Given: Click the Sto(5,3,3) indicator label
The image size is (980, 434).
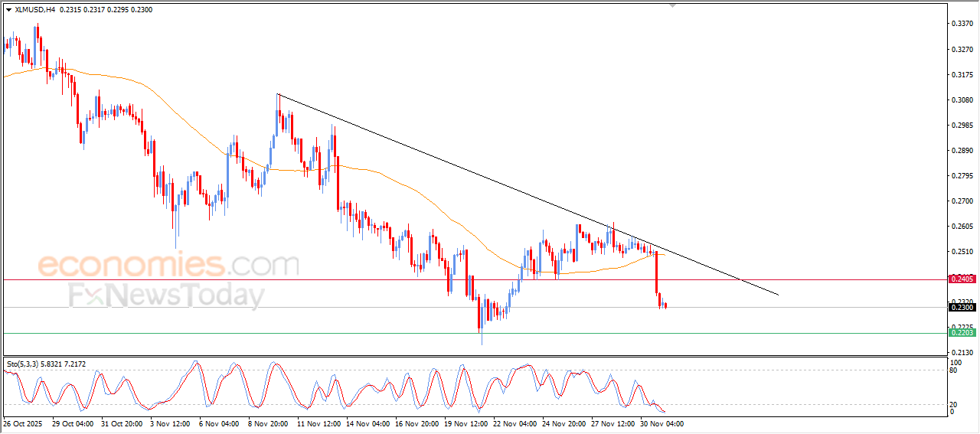Looking at the screenshot, I should tap(24, 364).
